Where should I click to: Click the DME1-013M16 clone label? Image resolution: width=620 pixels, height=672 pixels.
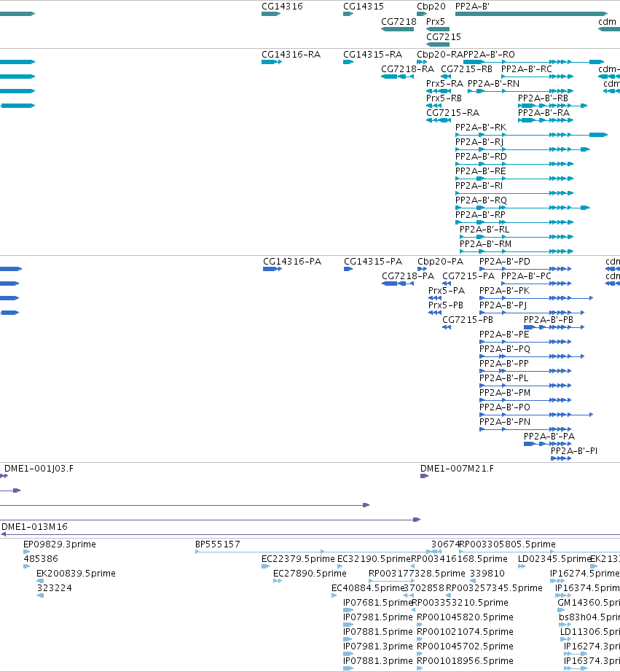point(34,527)
